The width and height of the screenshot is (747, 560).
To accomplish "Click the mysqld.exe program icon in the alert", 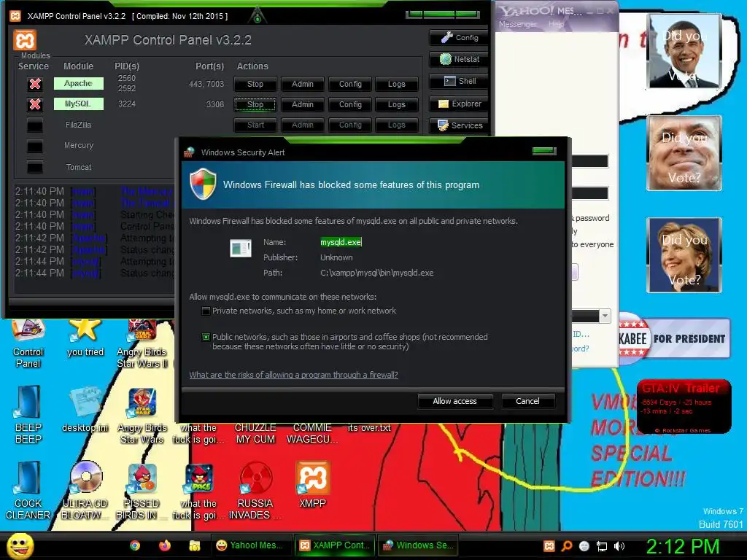I will 241,248.
